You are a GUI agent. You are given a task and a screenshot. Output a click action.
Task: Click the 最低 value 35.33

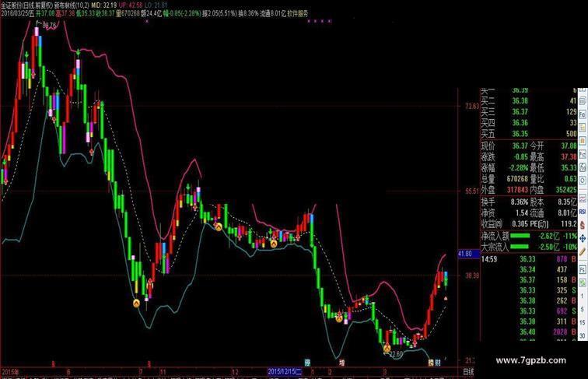[x=569, y=167]
